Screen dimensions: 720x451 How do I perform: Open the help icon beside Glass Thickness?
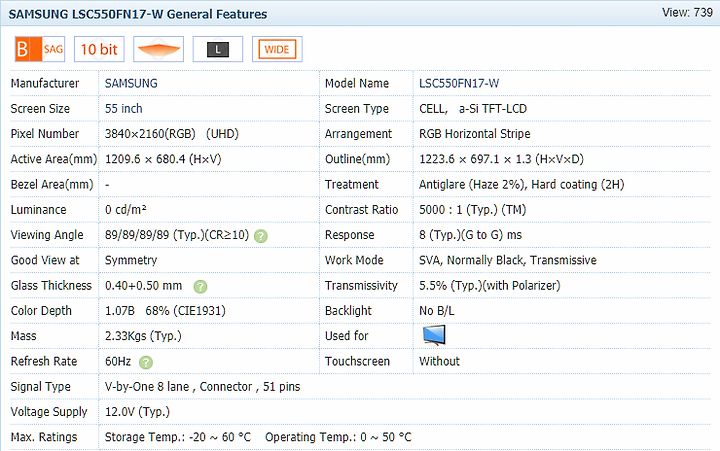(200, 287)
